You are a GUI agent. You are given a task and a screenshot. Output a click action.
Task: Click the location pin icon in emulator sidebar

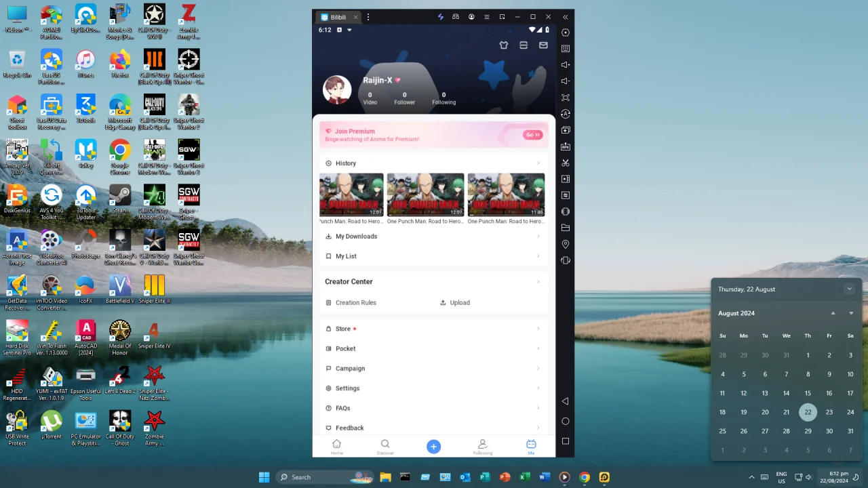(566, 244)
